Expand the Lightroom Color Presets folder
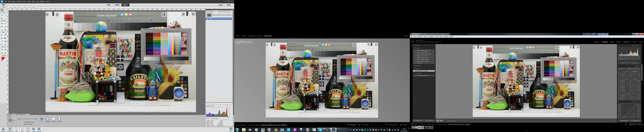Screen dimensions: 644x132 click(415, 56)
